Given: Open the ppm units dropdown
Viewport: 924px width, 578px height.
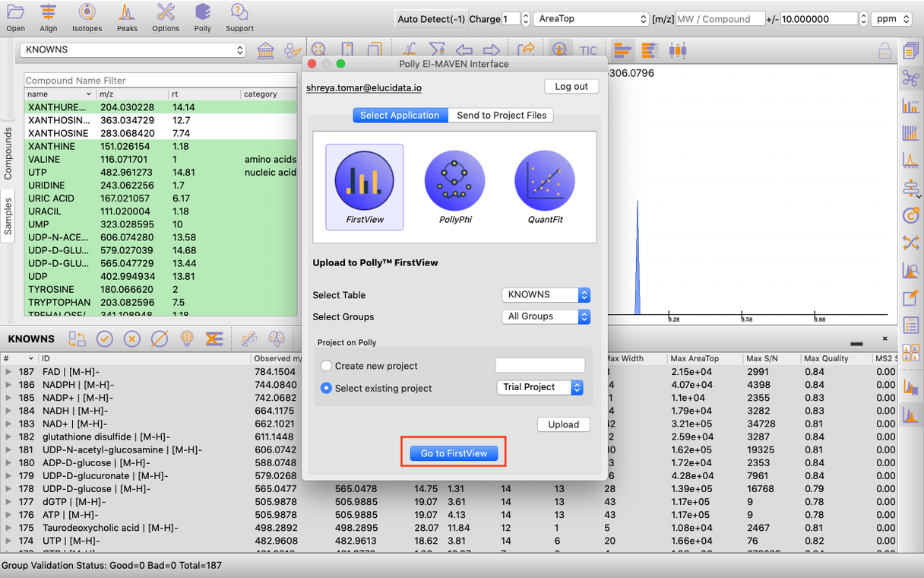Looking at the screenshot, I should 891,19.
